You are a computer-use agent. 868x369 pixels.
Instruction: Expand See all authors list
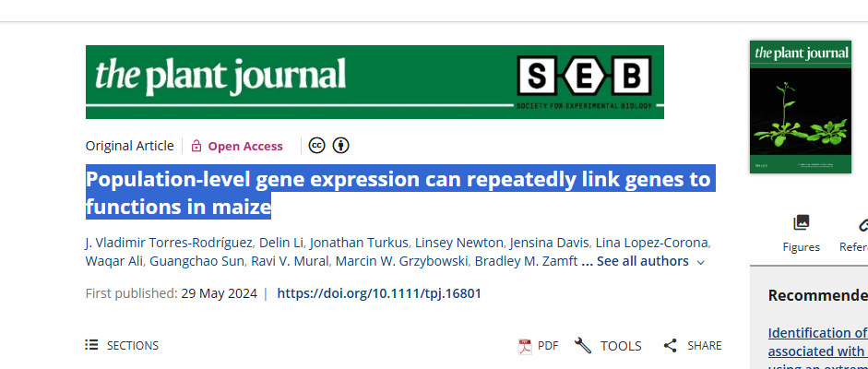pos(642,261)
